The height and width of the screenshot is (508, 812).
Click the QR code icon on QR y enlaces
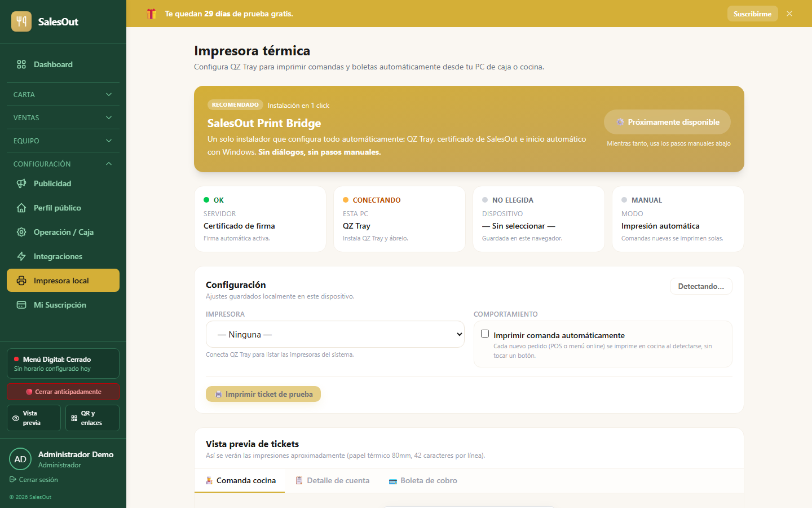pyautogui.click(x=74, y=418)
